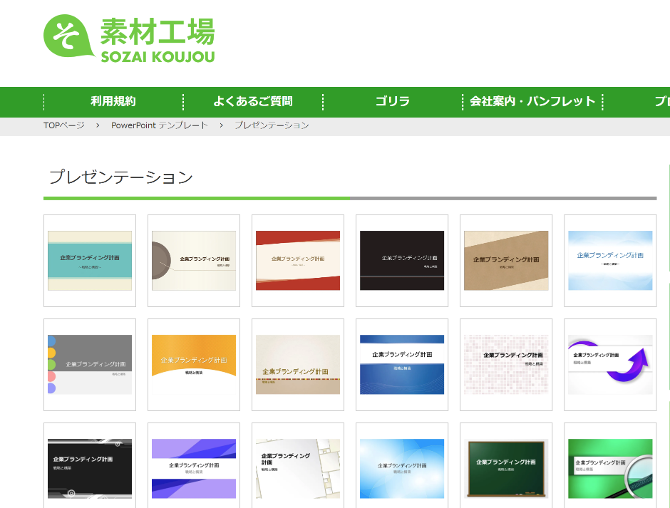Open the magnifying glass green template thumbnail
This screenshot has height=508, width=670.
(610, 468)
